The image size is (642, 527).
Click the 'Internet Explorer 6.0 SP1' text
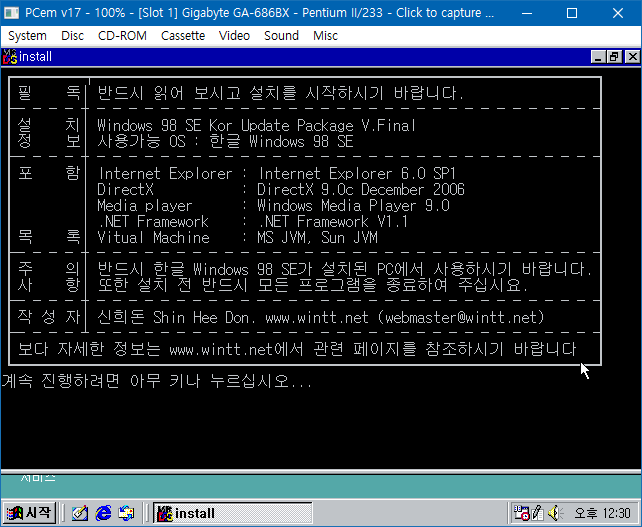click(x=357, y=174)
